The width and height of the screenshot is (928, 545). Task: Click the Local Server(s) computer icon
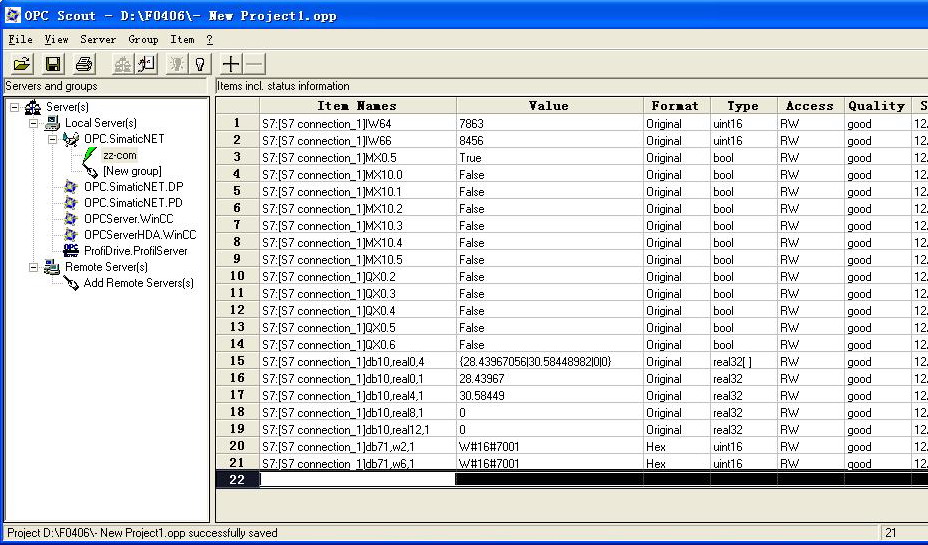point(52,123)
